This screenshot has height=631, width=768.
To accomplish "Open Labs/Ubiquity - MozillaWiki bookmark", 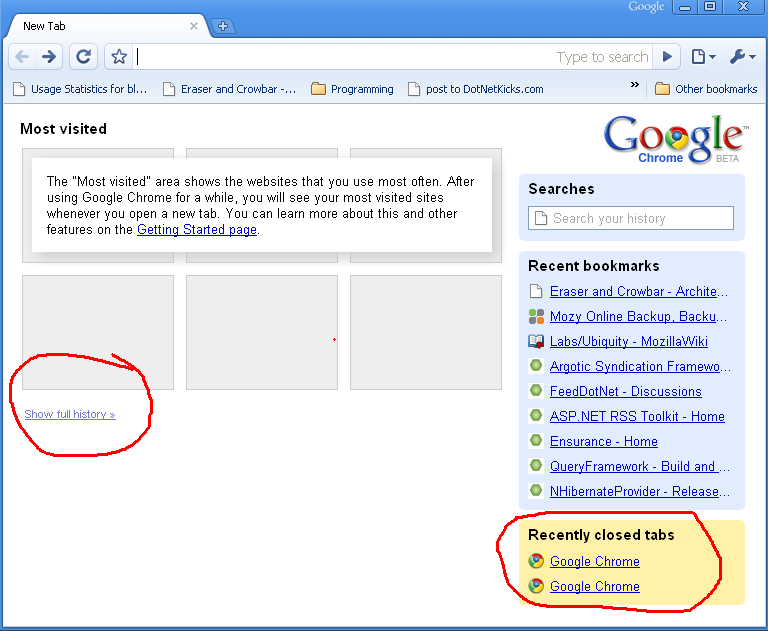I will click(628, 341).
